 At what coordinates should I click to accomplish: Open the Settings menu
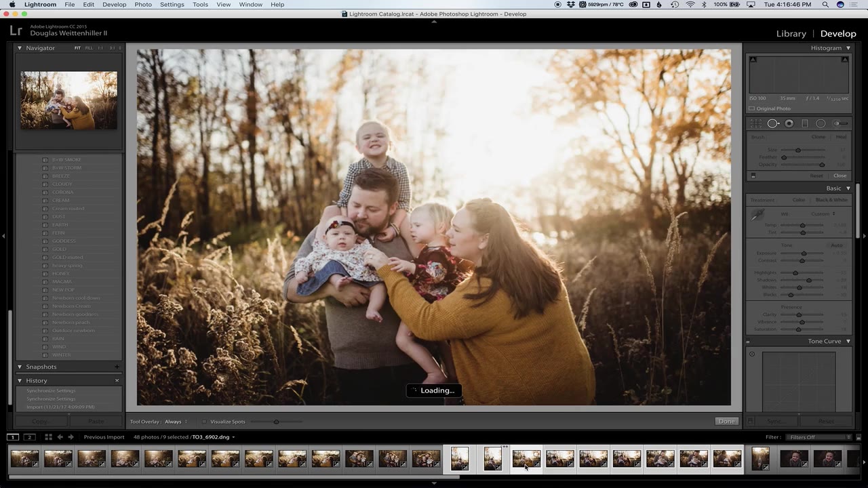172,5
